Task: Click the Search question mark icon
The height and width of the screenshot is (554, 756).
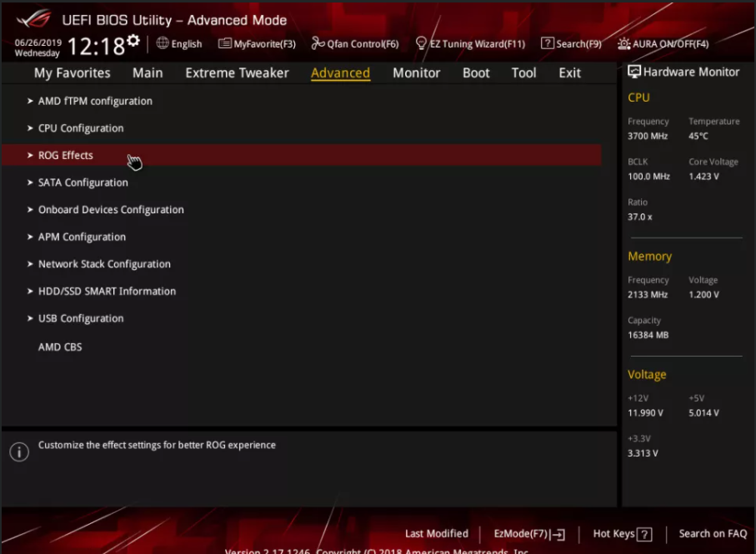Action: (x=548, y=42)
